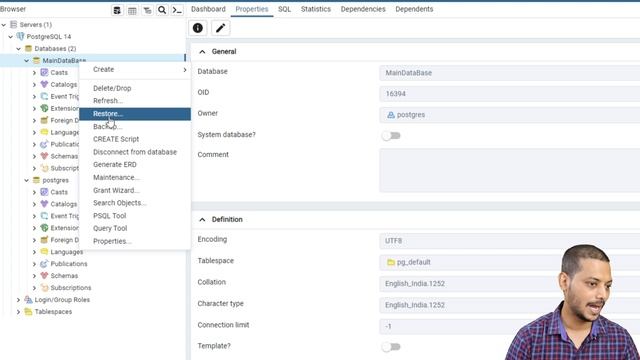The width and height of the screenshot is (640, 360).
Task: Click Extensions icon under MainDataBase
Action: (44, 108)
